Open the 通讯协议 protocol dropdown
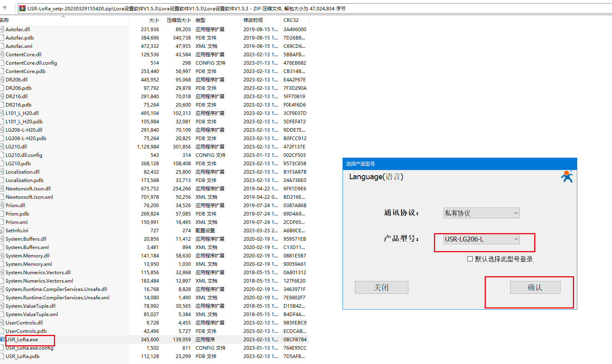The width and height of the screenshot is (612, 364). [481, 213]
